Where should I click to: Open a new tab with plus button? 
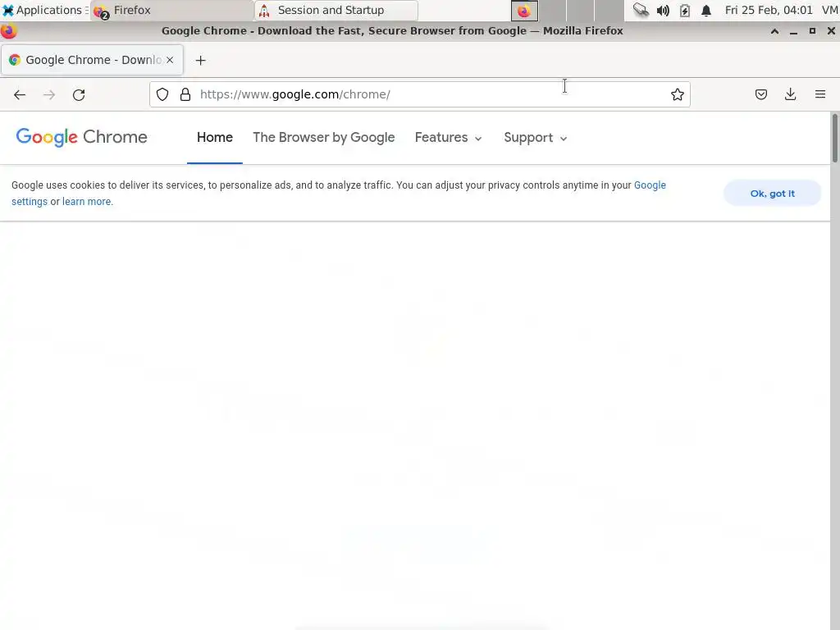click(x=200, y=60)
